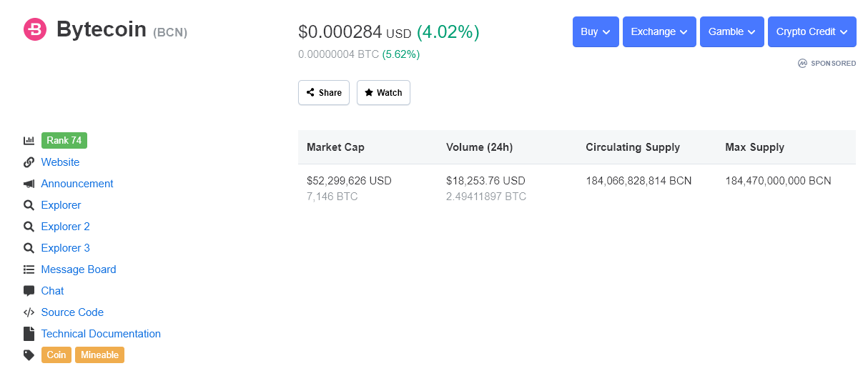The width and height of the screenshot is (868, 391).
Task: Open the Website link
Action: pos(60,162)
